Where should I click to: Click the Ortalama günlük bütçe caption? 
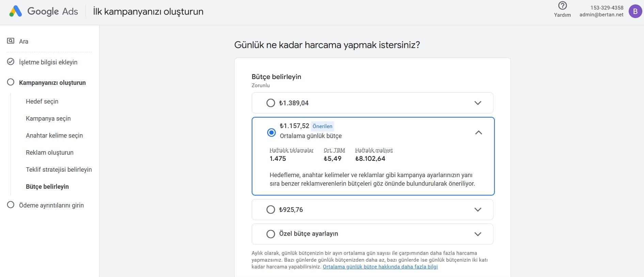click(x=311, y=136)
